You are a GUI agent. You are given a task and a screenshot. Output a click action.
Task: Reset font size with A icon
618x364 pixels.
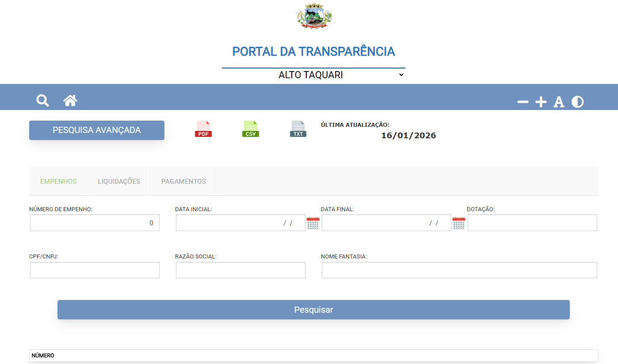[x=559, y=102]
